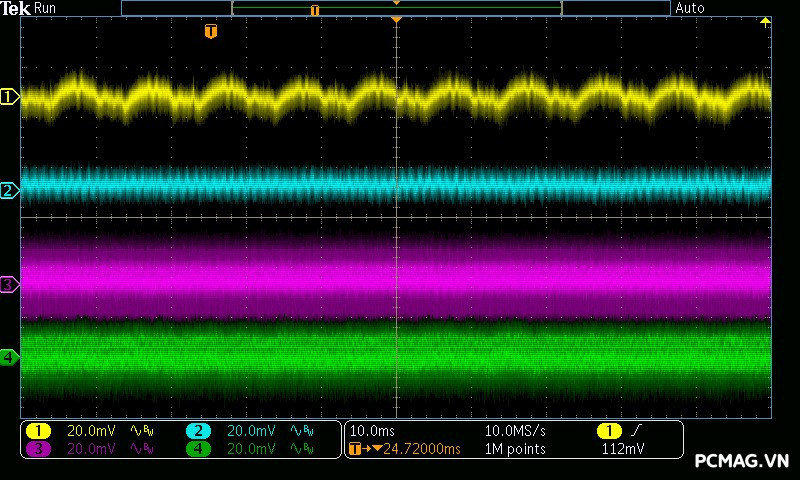Click the channel 2 cyan ground marker
The image size is (800, 480).
point(9,190)
